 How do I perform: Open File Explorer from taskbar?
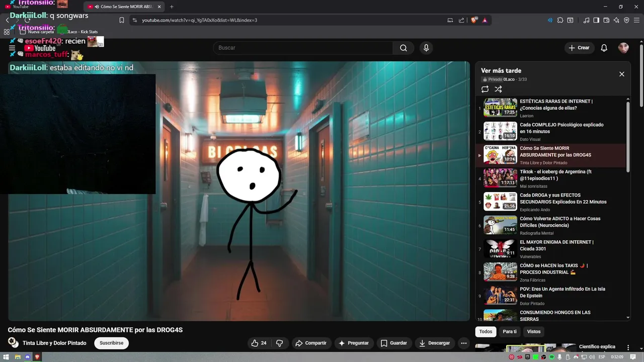point(17,357)
